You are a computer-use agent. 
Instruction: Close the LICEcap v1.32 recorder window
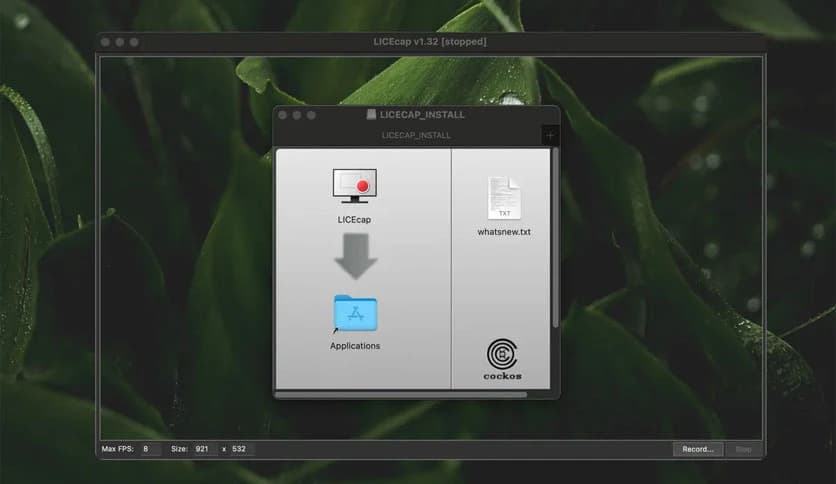106,42
